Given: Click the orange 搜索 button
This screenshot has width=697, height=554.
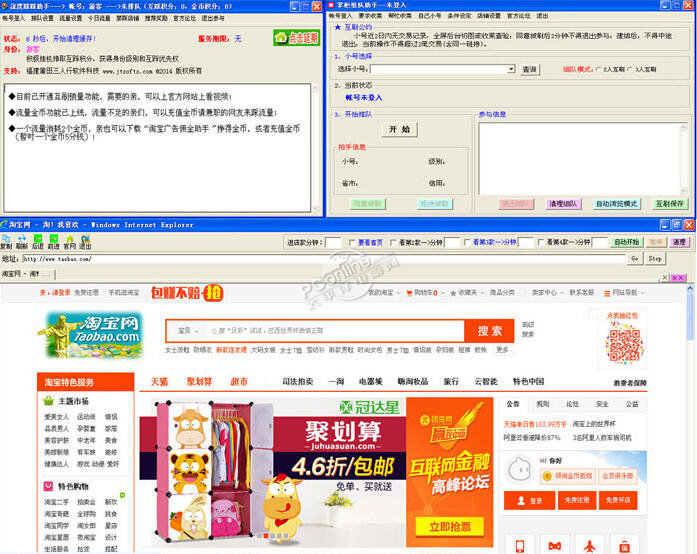Looking at the screenshot, I should (489, 331).
